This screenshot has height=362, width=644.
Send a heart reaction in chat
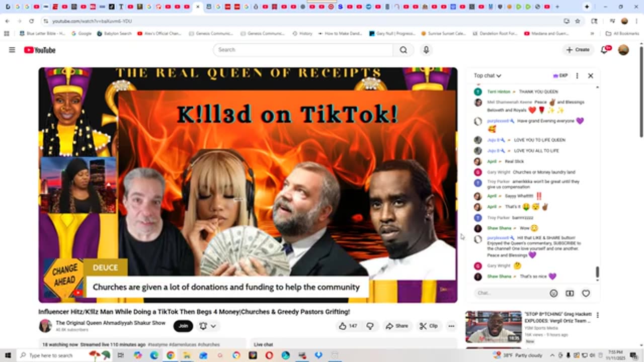click(586, 293)
